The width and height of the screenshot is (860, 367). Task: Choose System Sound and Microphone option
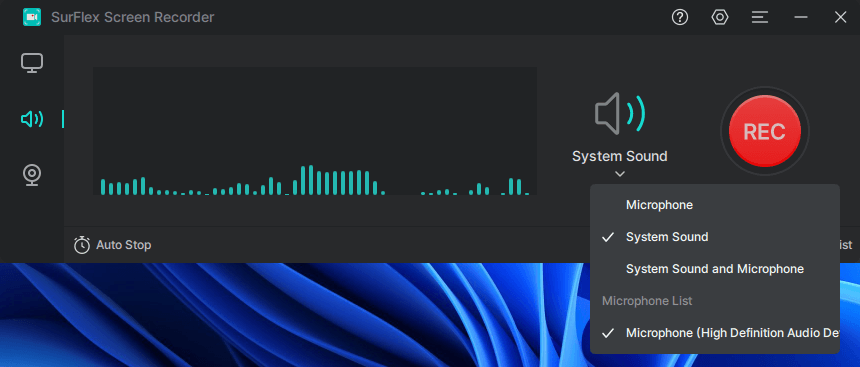coord(715,269)
